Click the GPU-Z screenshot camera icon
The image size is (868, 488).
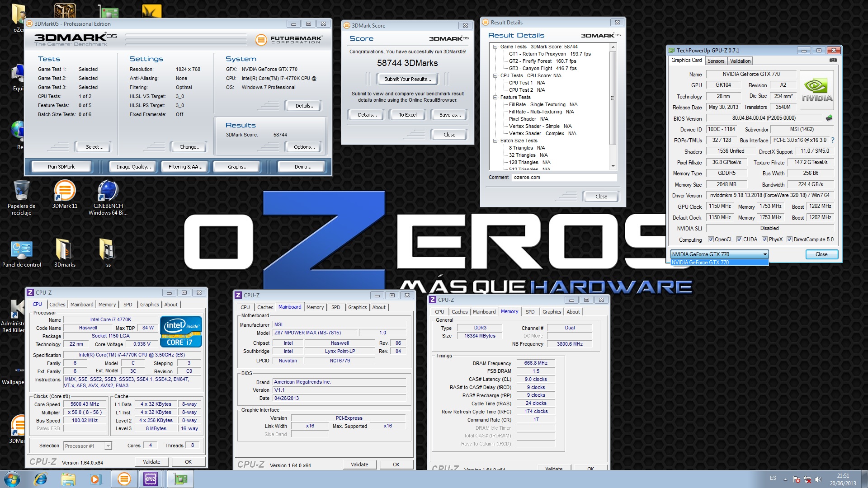coord(833,60)
